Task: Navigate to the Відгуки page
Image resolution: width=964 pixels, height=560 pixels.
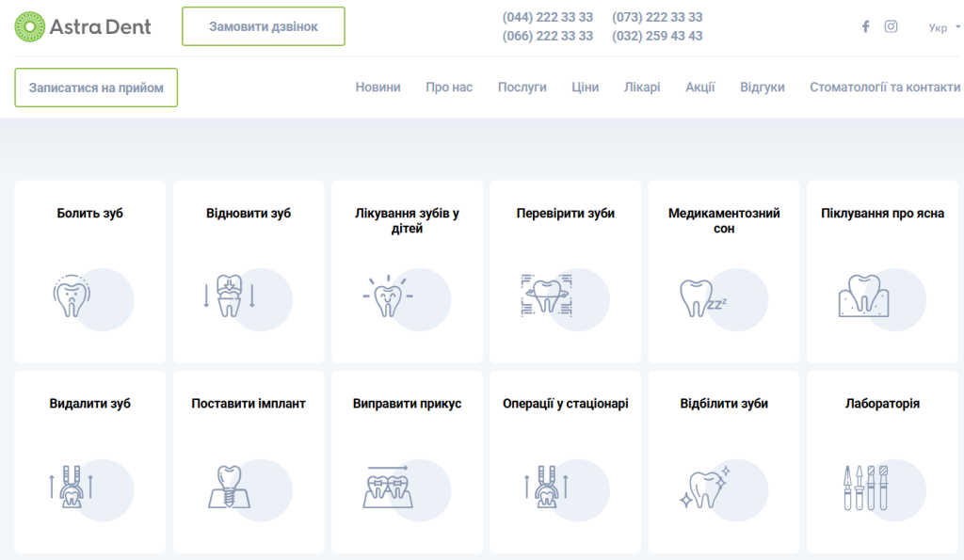Action: (762, 88)
